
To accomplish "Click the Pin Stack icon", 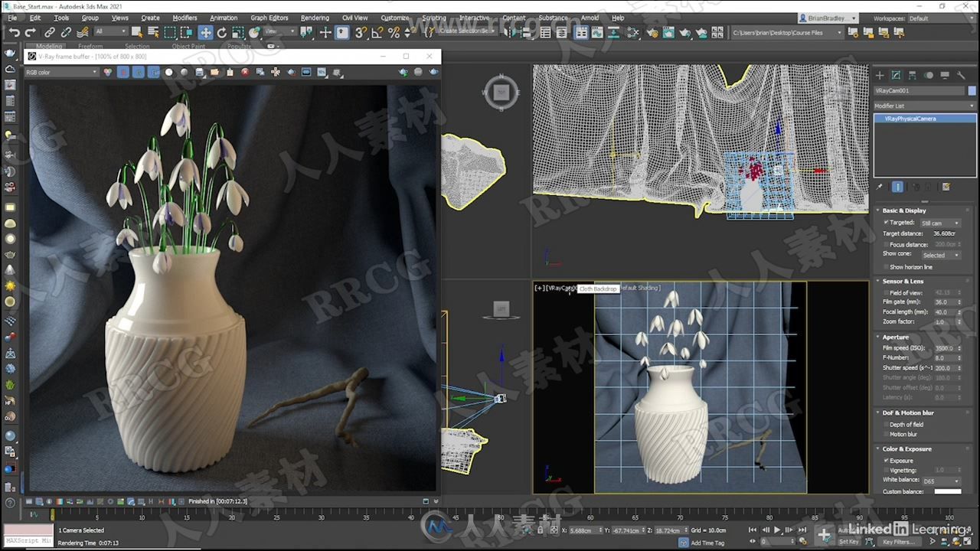I will 880,187.
